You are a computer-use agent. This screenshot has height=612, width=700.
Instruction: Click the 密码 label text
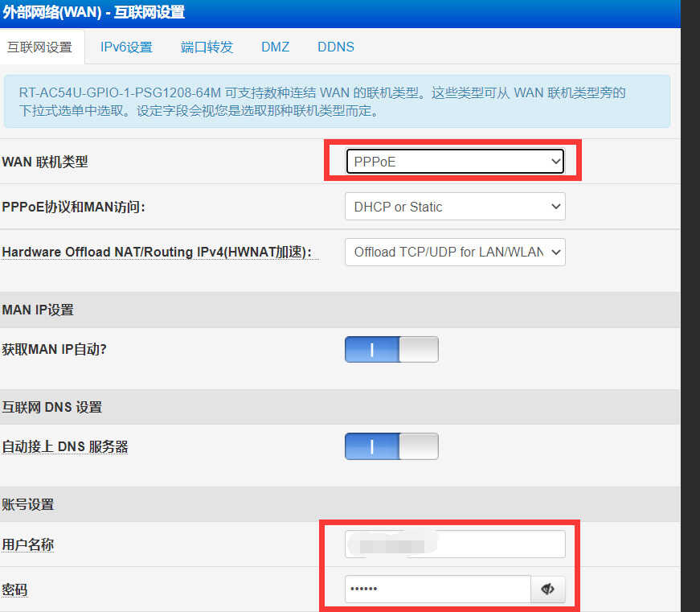click(x=14, y=589)
